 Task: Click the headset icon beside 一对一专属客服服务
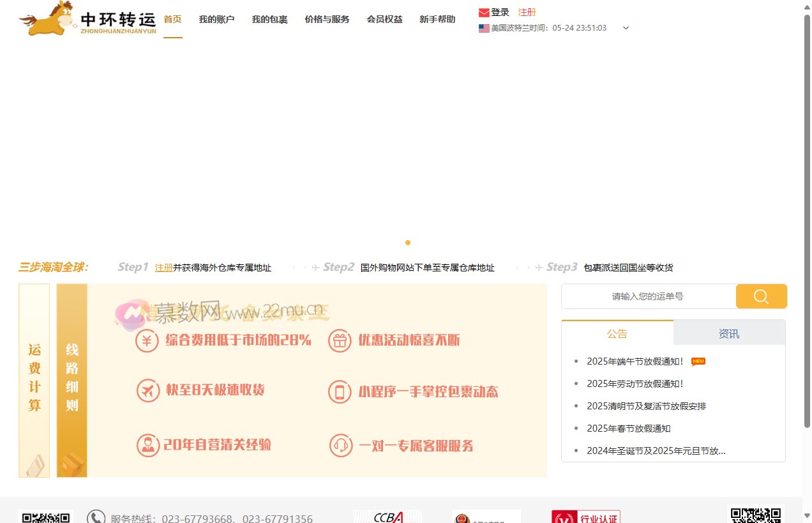(340, 446)
